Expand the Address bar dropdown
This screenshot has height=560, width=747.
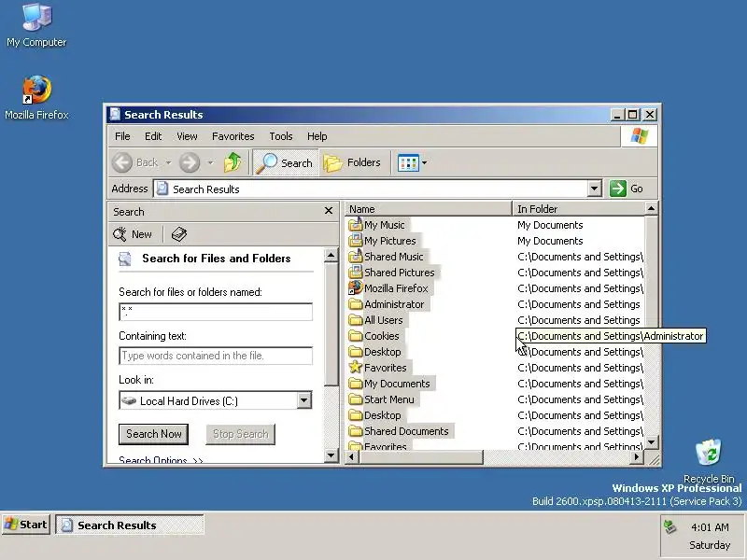[594, 189]
